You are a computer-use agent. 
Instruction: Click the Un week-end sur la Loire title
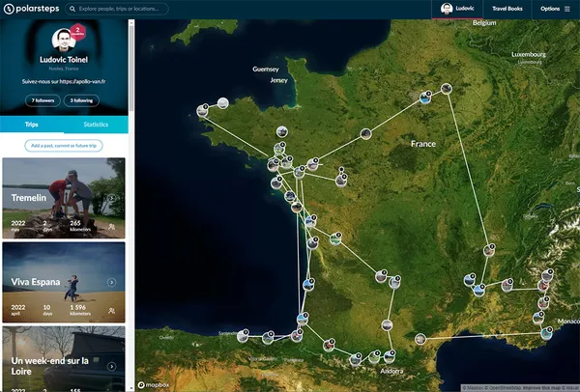pos(49,366)
